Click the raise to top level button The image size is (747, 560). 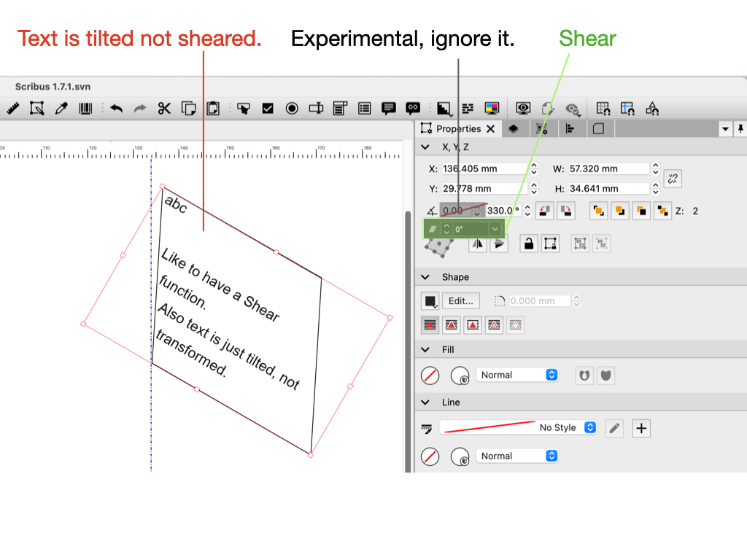598,211
